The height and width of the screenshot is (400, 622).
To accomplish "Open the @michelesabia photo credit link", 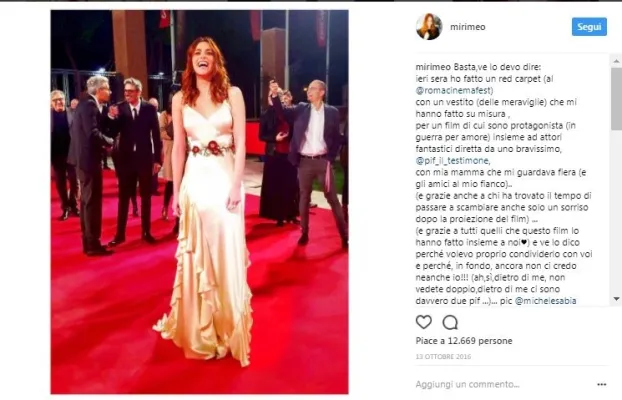I will (x=545, y=301).
